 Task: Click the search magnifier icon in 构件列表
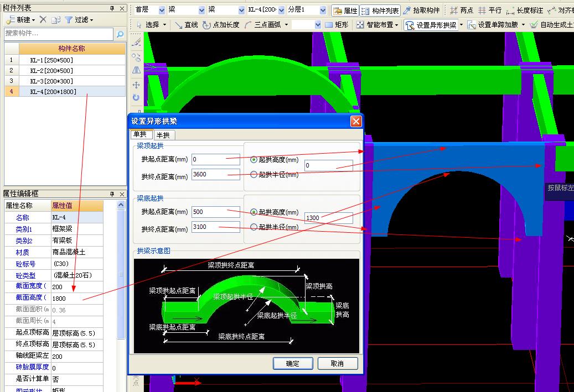coord(120,34)
